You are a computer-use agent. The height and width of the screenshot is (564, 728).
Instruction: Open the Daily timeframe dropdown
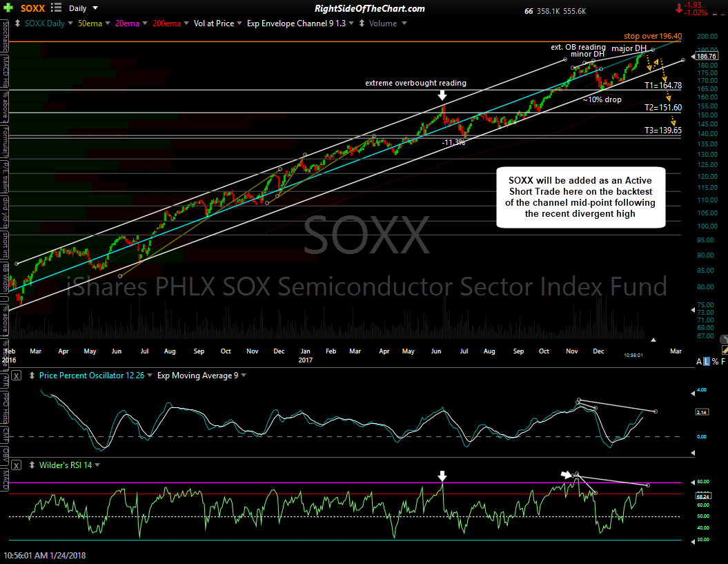coord(83,8)
